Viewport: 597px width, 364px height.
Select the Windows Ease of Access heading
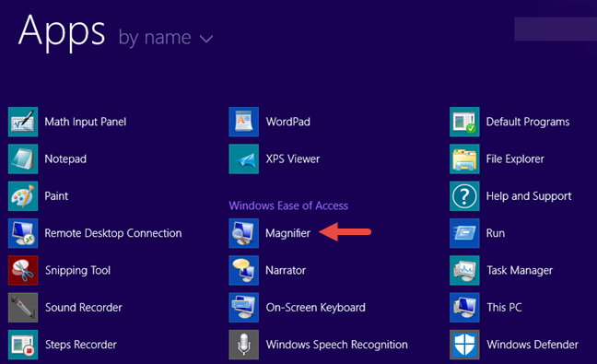pos(288,205)
